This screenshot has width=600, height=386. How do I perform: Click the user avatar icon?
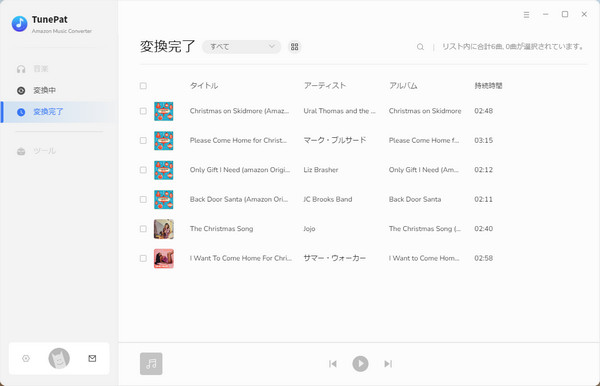[59, 358]
